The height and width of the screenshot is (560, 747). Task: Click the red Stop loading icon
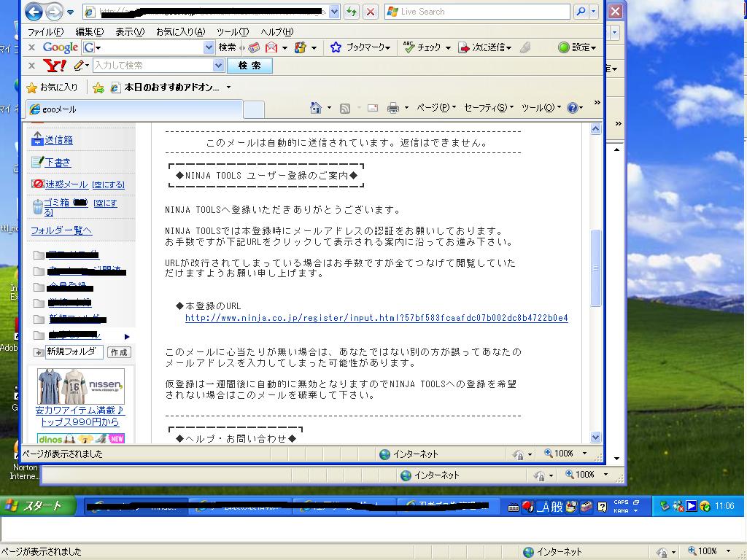[x=371, y=12]
